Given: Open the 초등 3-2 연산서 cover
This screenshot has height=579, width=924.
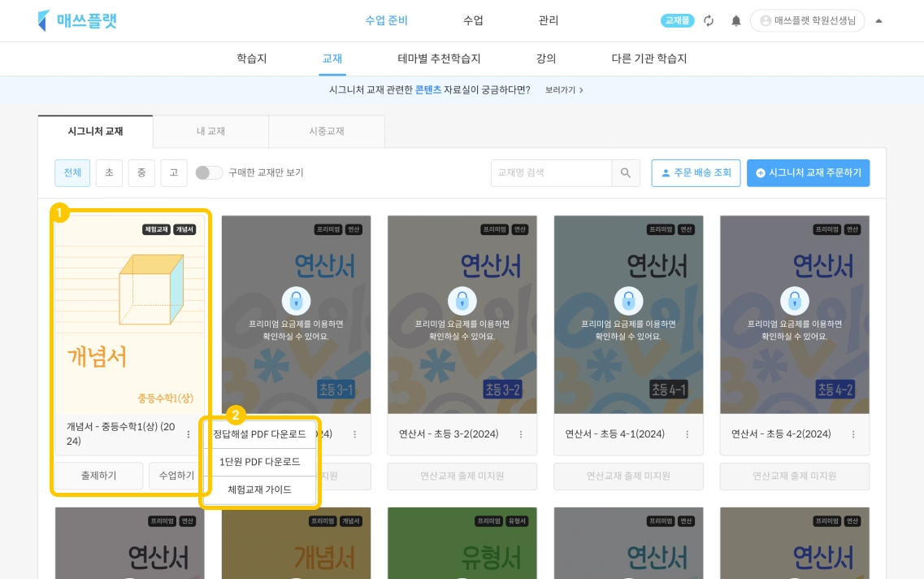Looking at the screenshot, I should 462,314.
